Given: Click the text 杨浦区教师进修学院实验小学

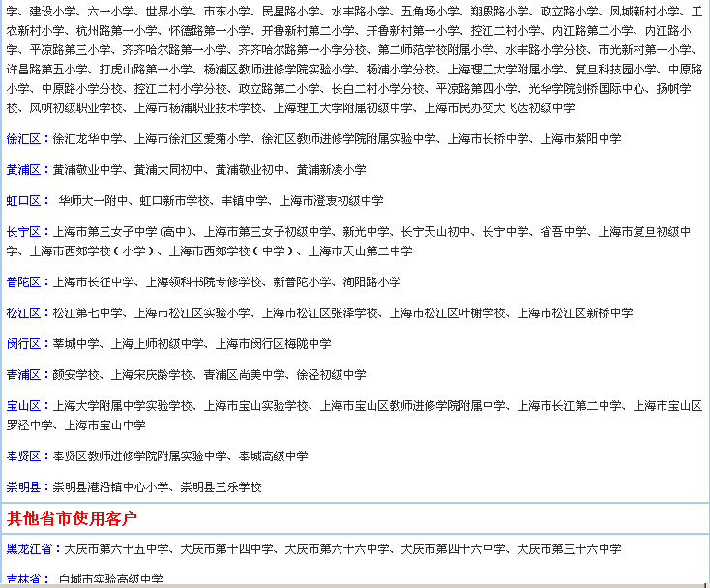Looking at the screenshot, I should pyautogui.click(x=280, y=70).
